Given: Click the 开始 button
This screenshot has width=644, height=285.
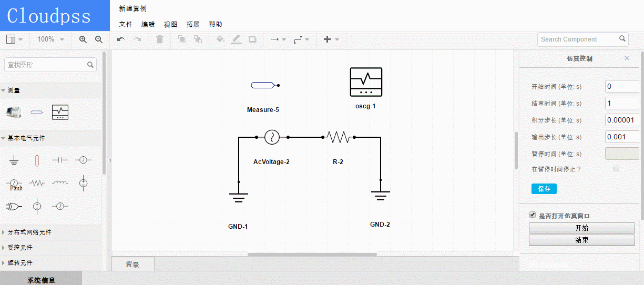Looking at the screenshot, I should click(x=581, y=228).
